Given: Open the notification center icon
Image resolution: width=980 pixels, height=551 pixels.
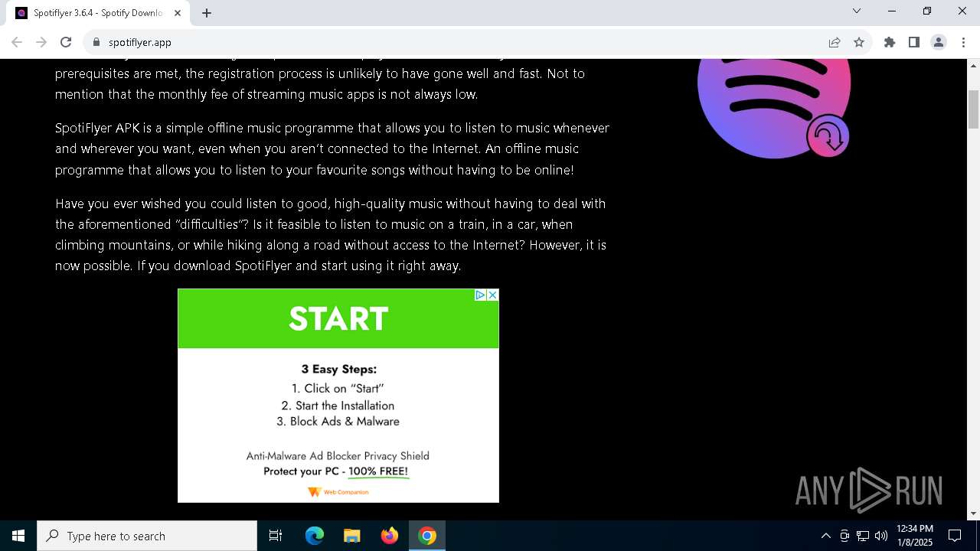Looking at the screenshot, I should [955, 536].
